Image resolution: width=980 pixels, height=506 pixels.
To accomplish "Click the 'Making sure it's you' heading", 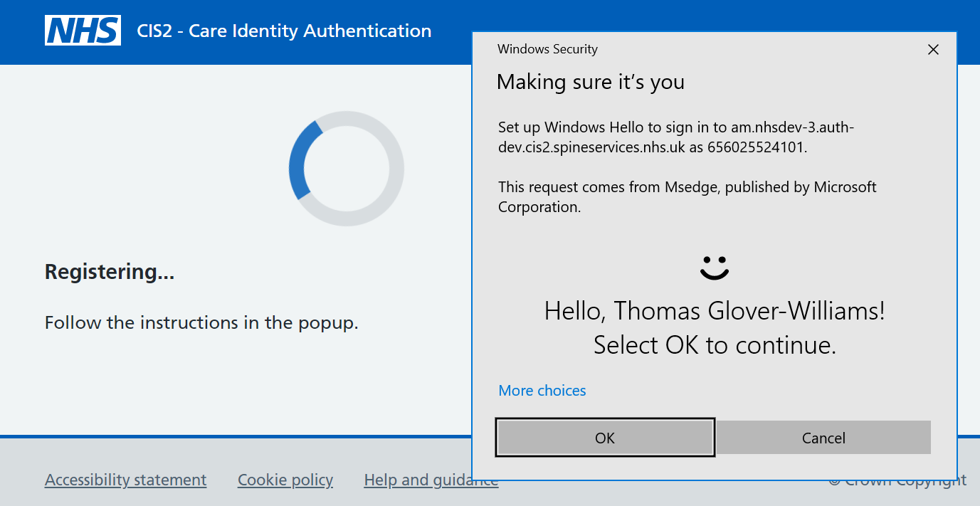I will 591,82.
